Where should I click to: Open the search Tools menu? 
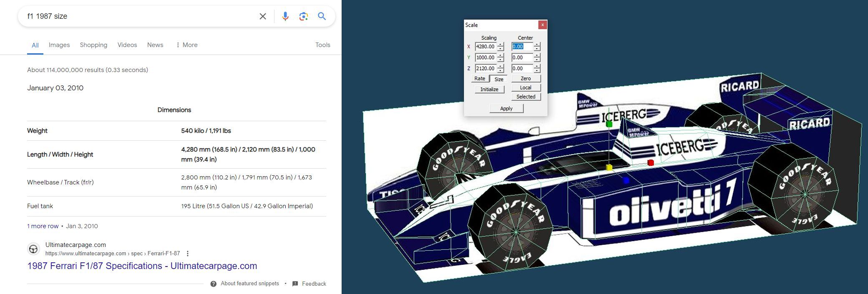pos(323,45)
